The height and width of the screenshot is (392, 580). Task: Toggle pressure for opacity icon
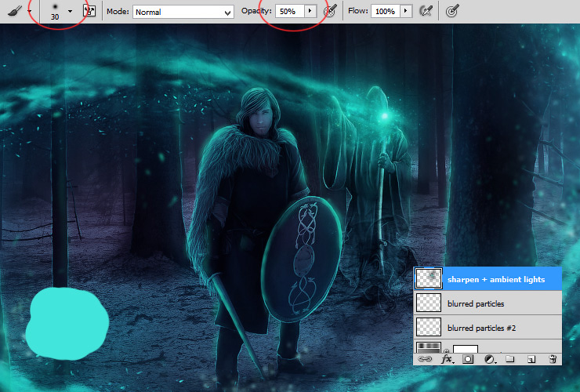[330, 11]
